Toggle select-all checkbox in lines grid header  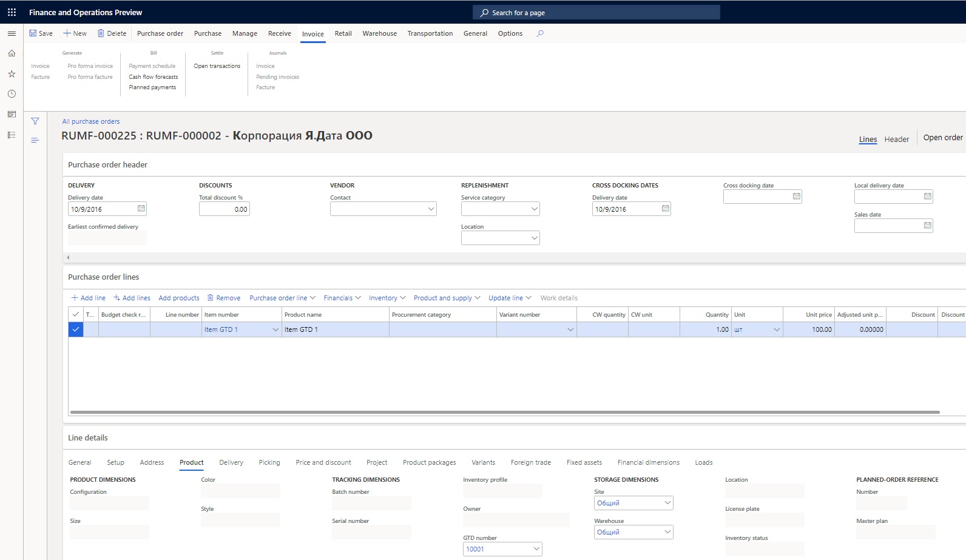pos(76,314)
